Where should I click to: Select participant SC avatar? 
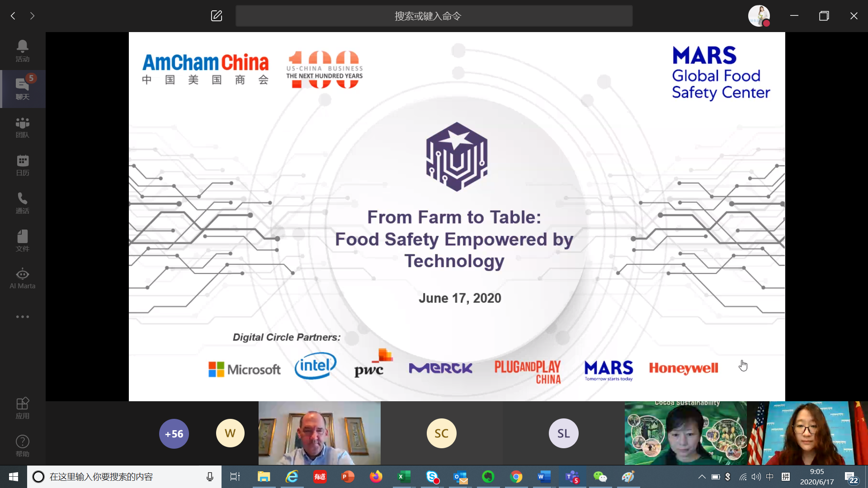(441, 433)
